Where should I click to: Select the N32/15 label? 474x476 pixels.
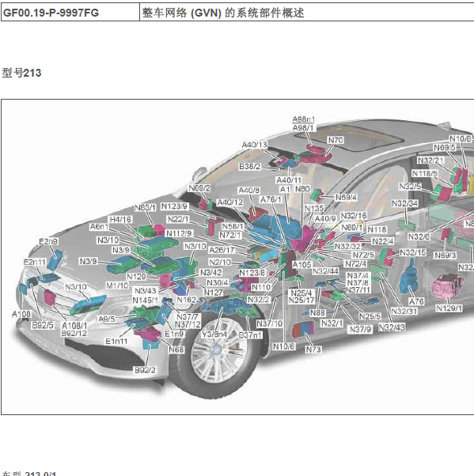413,253
